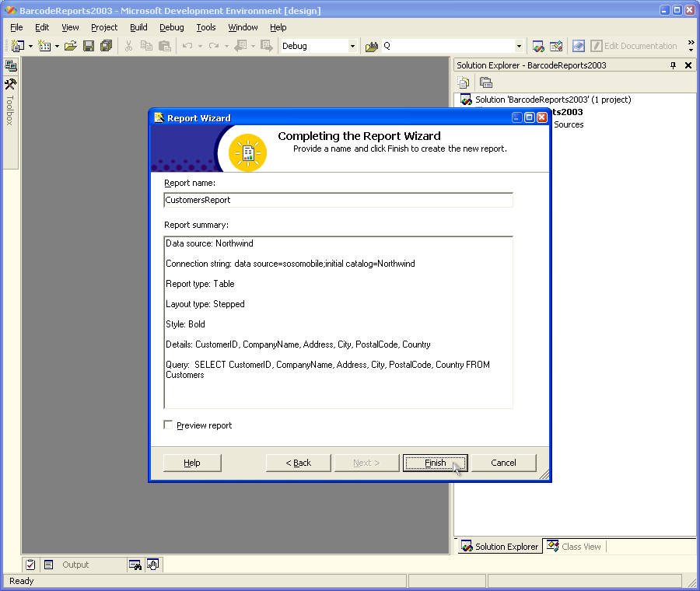The width and height of the screenshot is (700, 591).
Task: Click the Find in Files icon
Action: pyautogui.click(x=372, y=46)
